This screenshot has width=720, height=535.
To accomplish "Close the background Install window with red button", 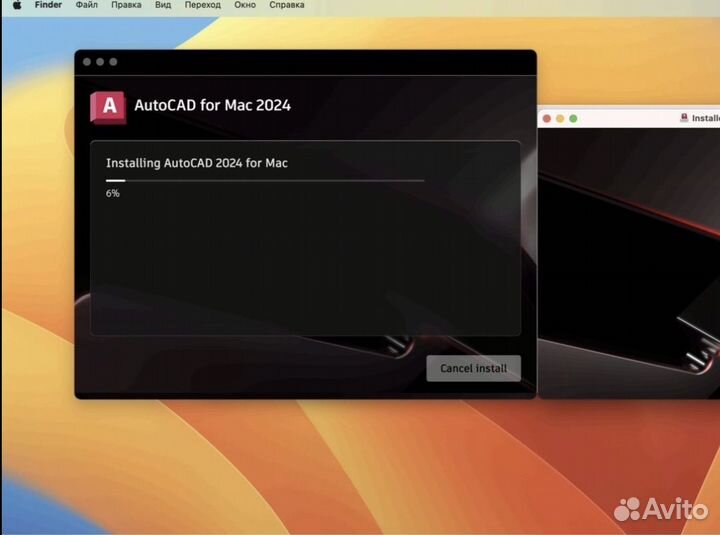I will tap(546, 118).
